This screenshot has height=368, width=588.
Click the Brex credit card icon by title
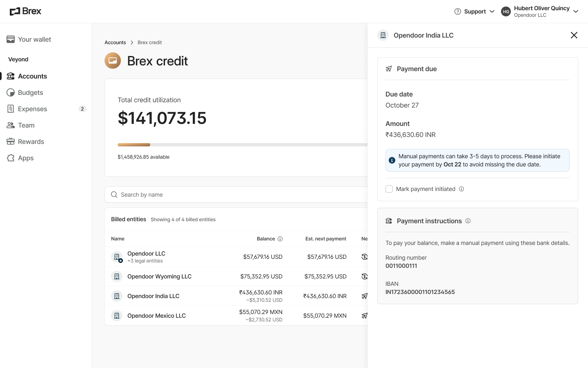click(x=113, y=61)
